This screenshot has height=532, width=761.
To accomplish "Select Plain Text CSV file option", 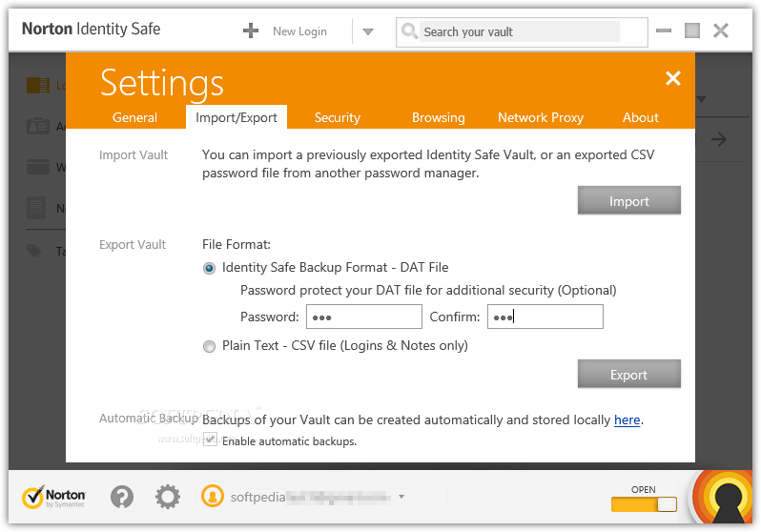I will click(x=209, y=346).
